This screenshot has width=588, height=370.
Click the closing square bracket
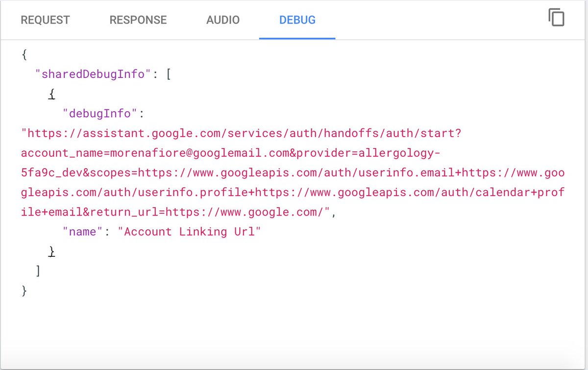click(x=38, y=271)
